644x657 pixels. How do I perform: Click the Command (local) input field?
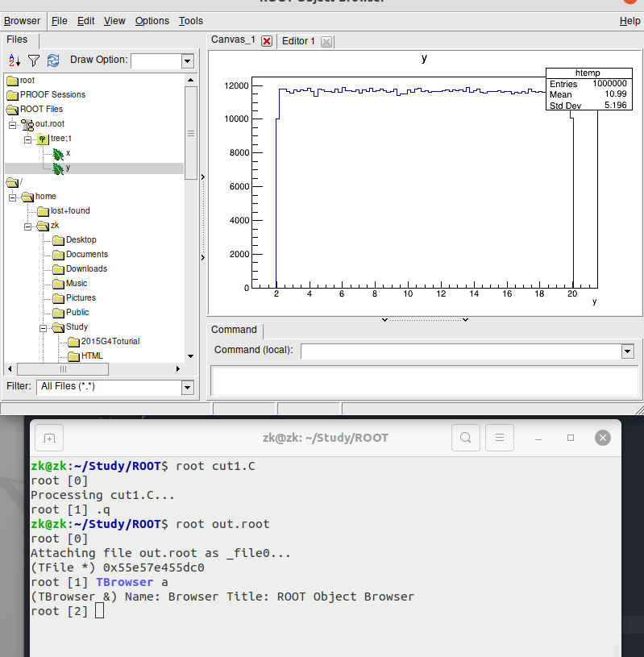pyautogui.click(x=459, y=351)
